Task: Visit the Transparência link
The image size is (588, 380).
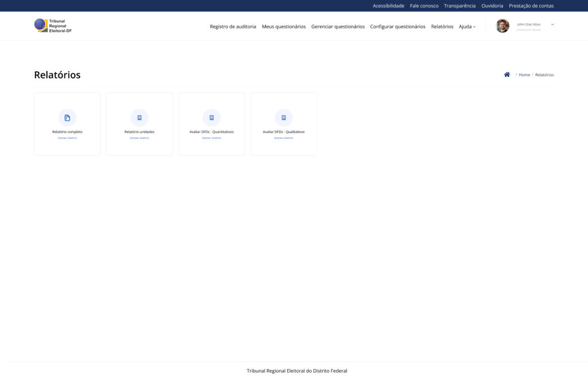Action: [459, 6]
